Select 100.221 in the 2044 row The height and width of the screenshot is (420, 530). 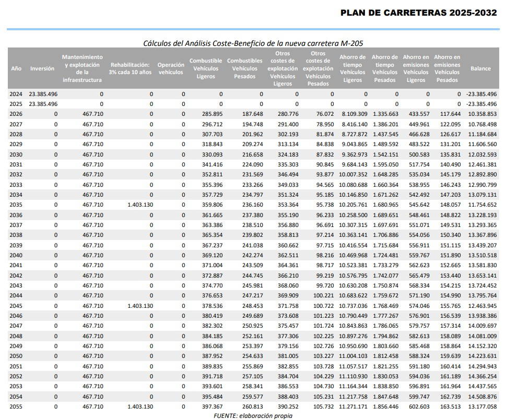coord(323,295)
